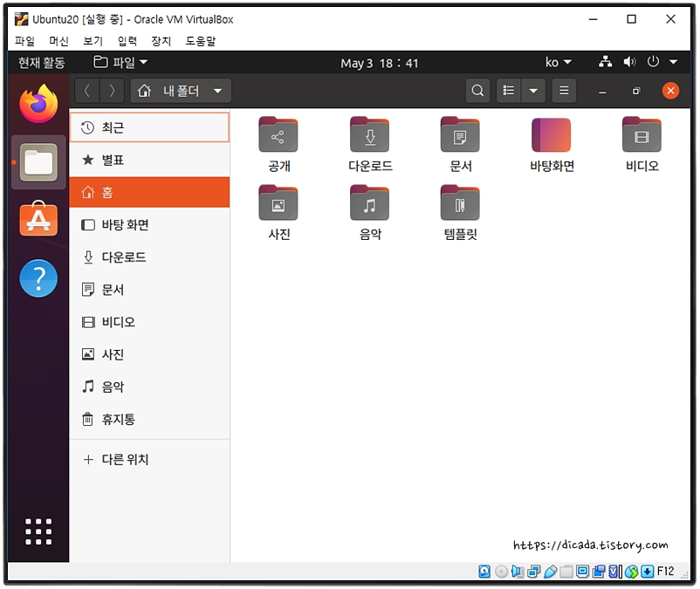Go forward with the right arrow
The height and width of the screenshot is (589, 700).
point(112,91)
